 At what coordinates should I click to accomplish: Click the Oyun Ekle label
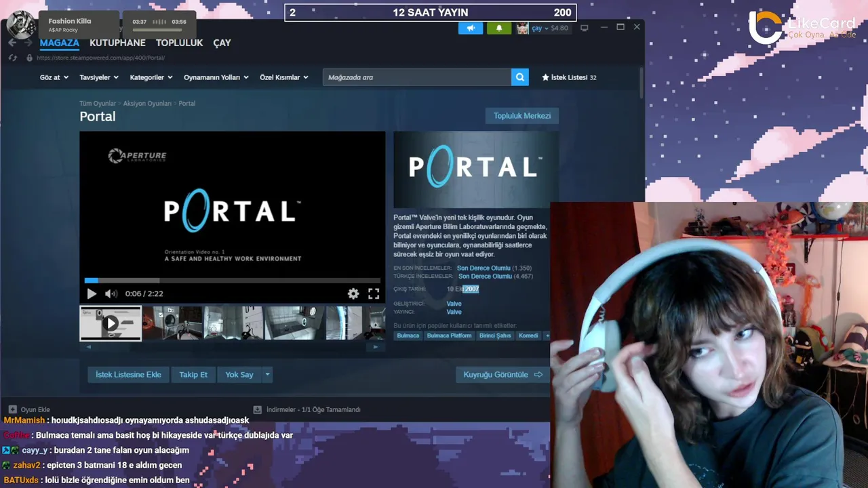[35, 409]
